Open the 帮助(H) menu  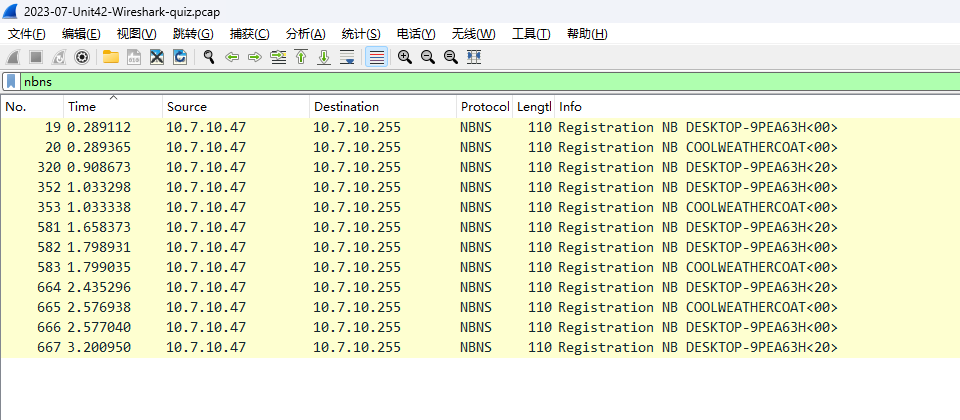click(x=587, y=34)
